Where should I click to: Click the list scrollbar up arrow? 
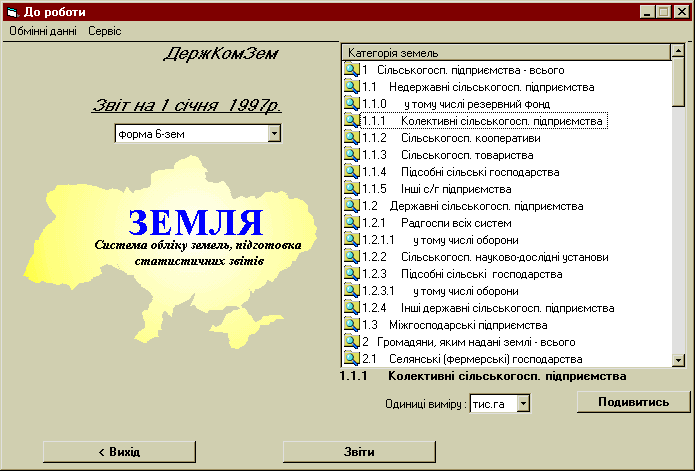tap(678, 51)
